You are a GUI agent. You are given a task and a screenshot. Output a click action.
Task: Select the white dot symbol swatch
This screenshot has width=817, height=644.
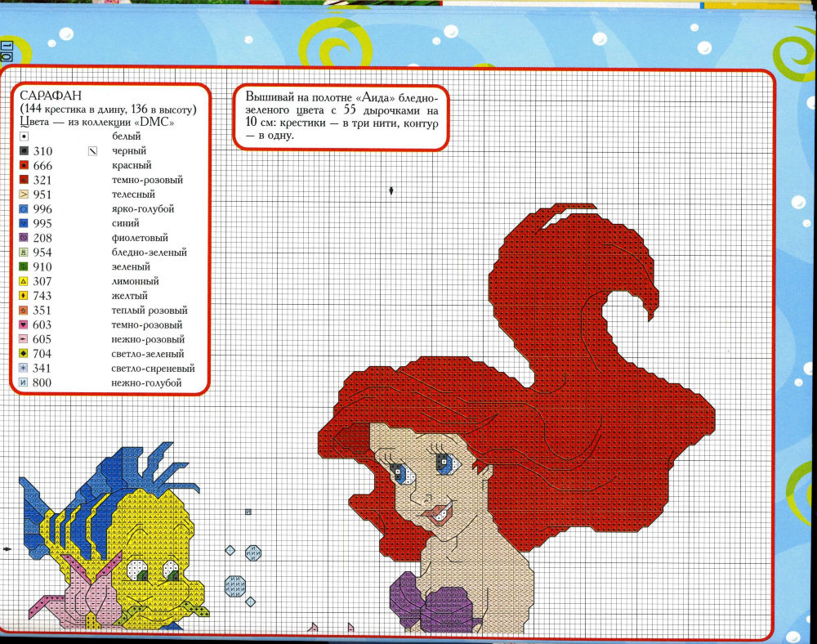point(25,136)
